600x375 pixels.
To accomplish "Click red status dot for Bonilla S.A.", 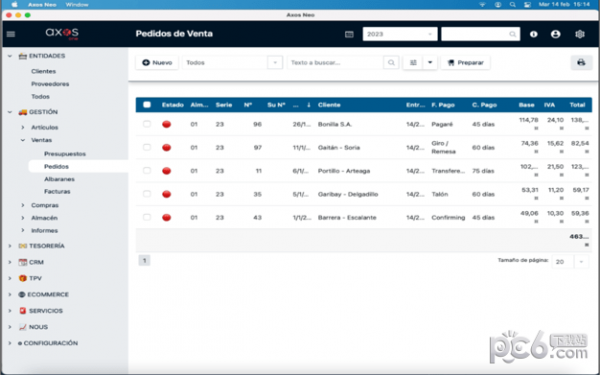I will point(166,124).
